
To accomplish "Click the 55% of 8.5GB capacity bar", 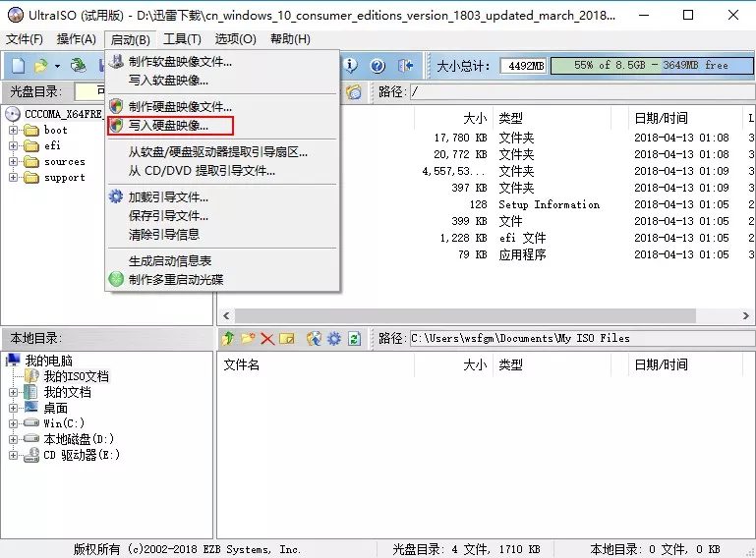I will [652, 66].
